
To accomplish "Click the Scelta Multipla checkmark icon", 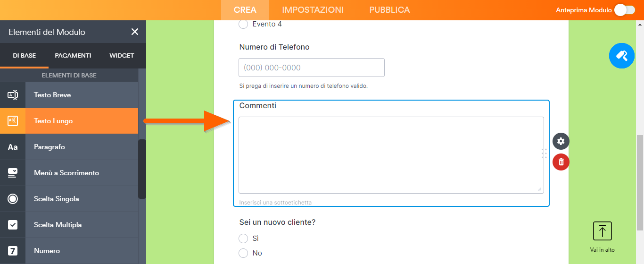I will (13, 225).
